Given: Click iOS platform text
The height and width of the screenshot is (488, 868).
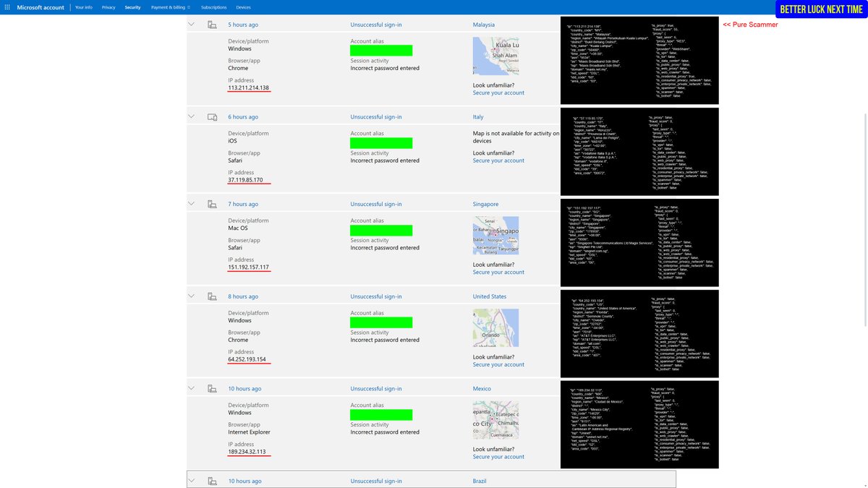Looking at the screenshot, I should (x=232, y=141).
